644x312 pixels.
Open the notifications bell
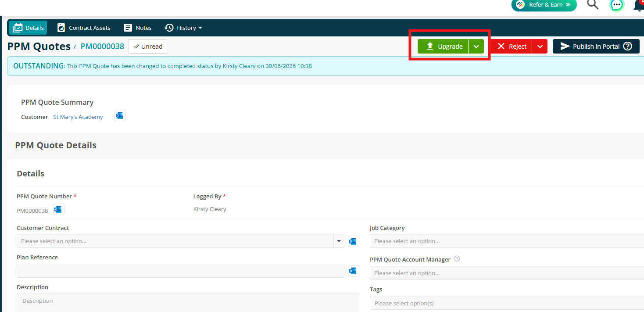coord(639,5)
